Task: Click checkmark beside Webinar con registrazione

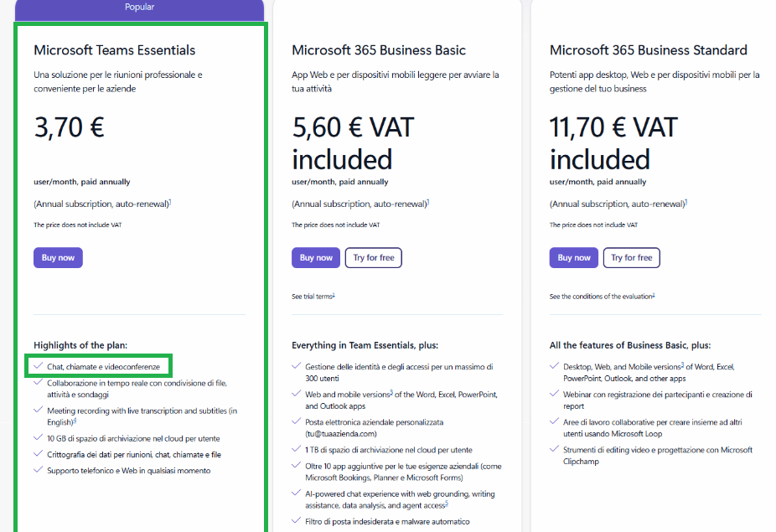Action: coord(554,394)
